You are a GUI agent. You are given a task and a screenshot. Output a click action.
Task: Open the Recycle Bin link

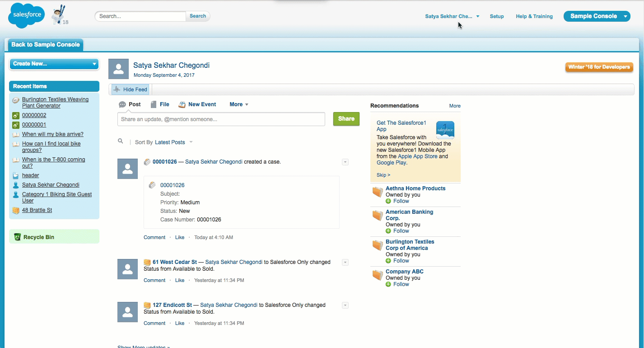(x=39, y=237)
